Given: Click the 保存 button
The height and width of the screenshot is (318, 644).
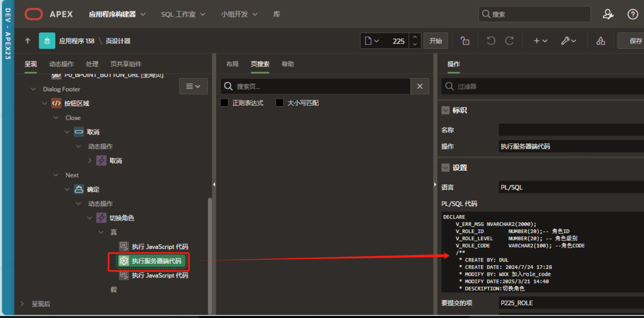Looking at the screenshot, I should click(635, 41).
